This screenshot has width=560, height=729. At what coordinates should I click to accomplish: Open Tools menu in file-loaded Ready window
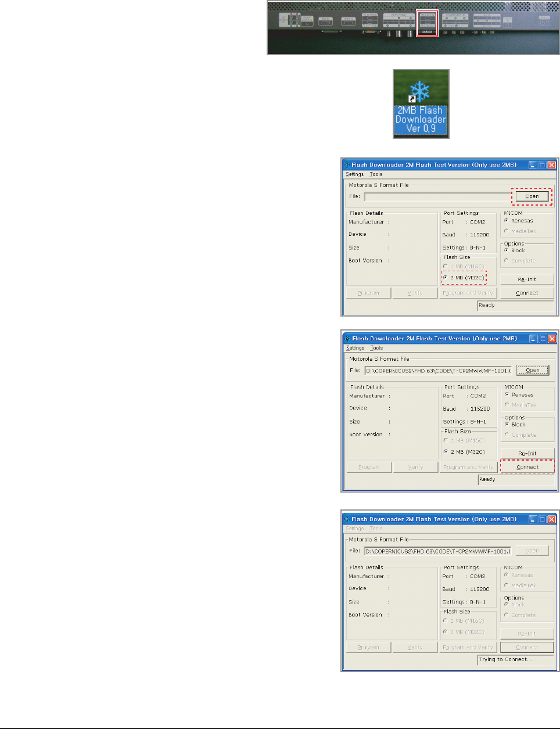coord(376,348)
